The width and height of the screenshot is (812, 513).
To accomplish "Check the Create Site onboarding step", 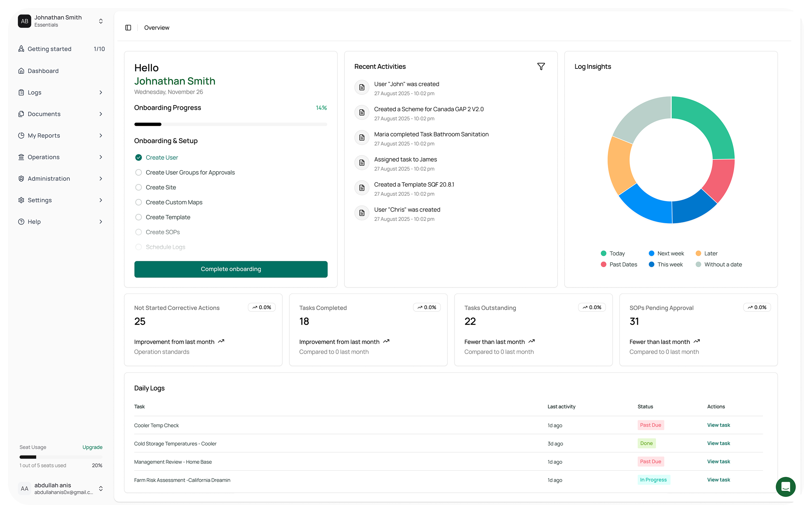I will point(138,187).
